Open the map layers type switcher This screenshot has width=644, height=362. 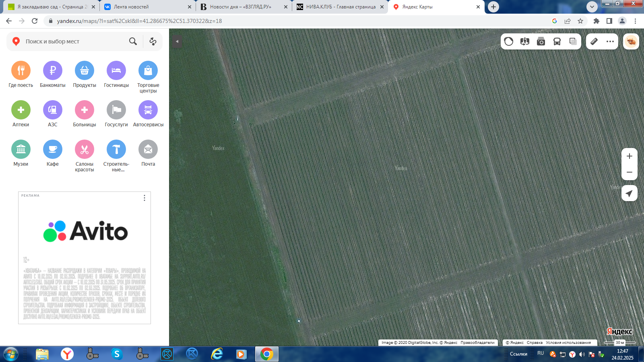click(x=573, y=41)
